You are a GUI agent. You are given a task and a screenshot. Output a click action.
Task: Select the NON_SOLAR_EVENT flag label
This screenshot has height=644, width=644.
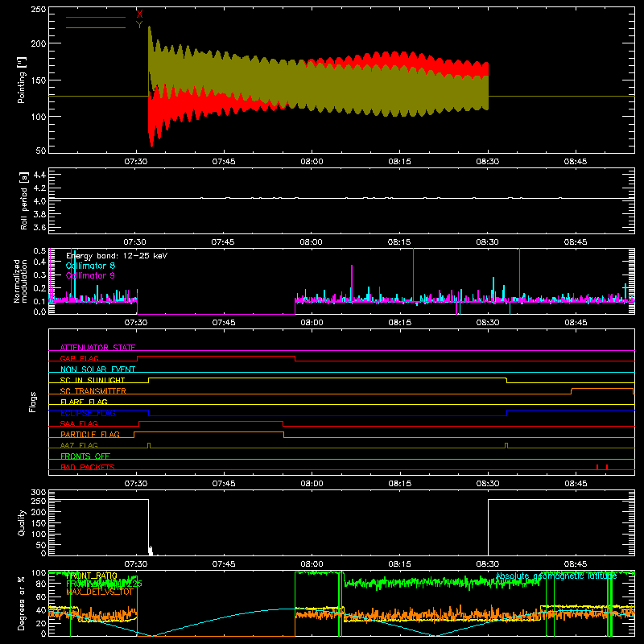[x=97, y=369]
